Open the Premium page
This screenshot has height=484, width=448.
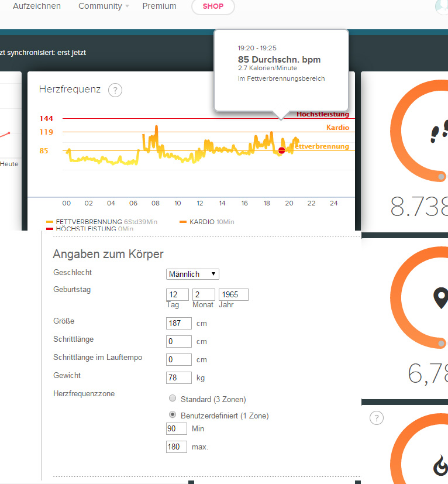click(159, 6)
